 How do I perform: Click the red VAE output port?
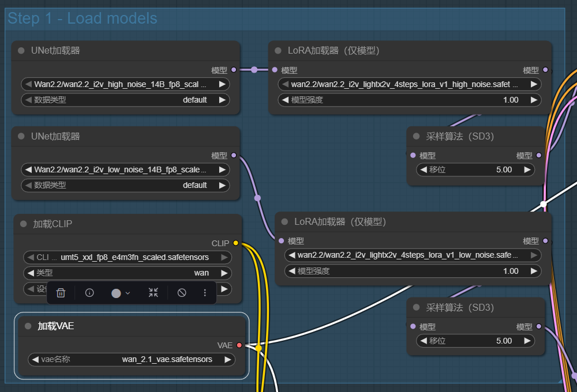pos(240,345)
